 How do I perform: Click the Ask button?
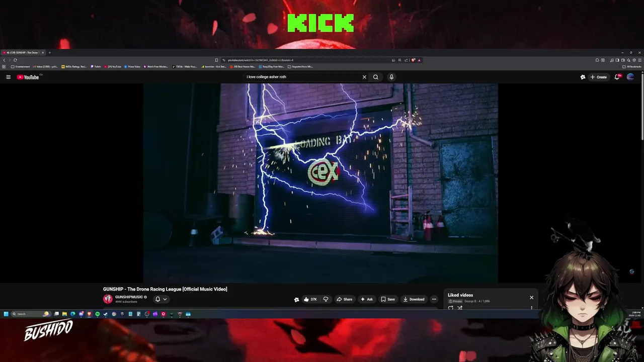point(366,299)
